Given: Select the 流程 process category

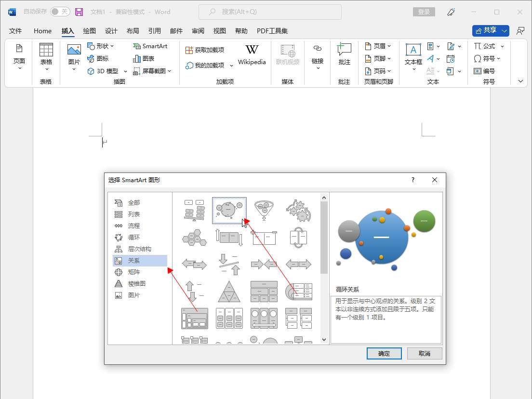Looking at the screenshot, I should 140,226.
